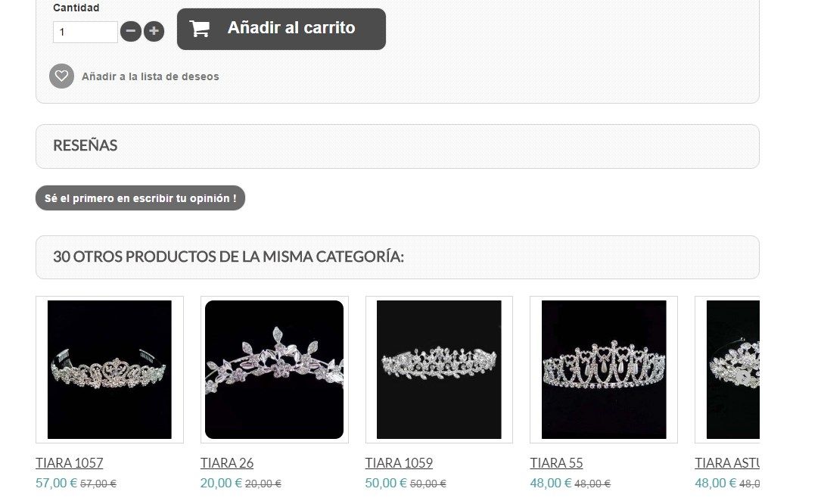Viewport: 821px width, 504px height.
Task: Open Añadir a la lista de deseos link
Action: tap(151, 76)
